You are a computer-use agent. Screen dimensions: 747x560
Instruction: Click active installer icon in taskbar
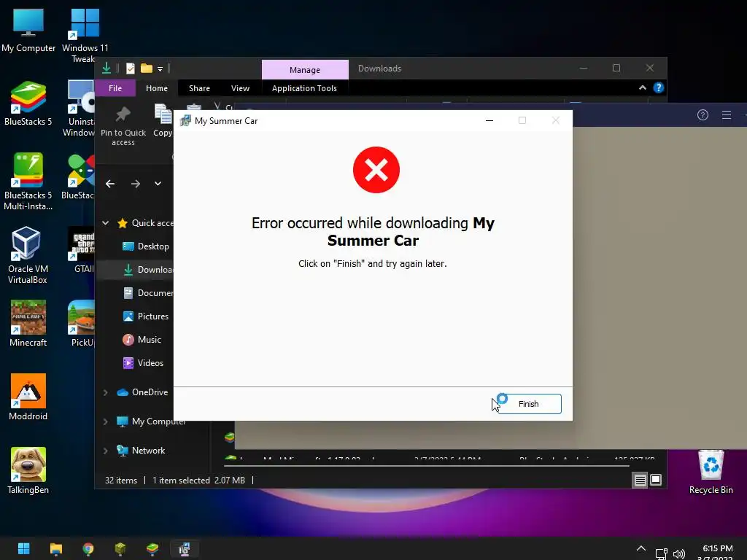coord(185,548)
